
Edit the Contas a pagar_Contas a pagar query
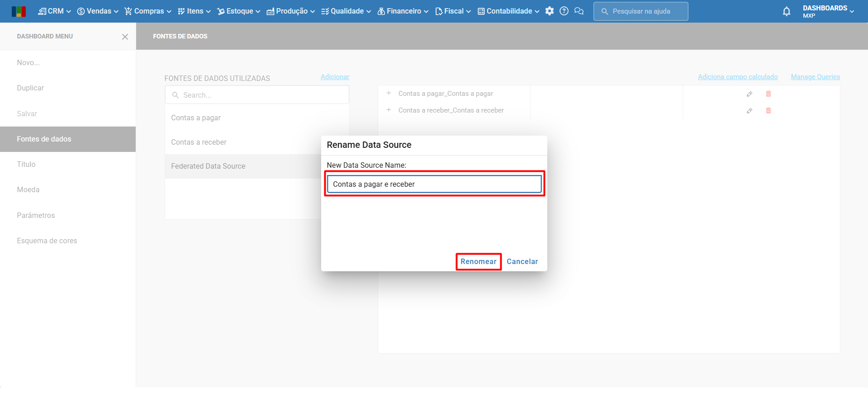click(749, 94)
